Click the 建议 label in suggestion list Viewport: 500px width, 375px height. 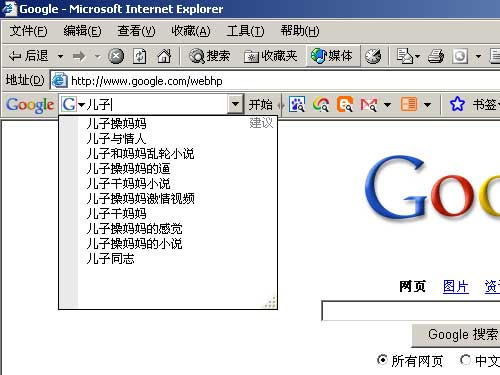[x=261, y=123]
